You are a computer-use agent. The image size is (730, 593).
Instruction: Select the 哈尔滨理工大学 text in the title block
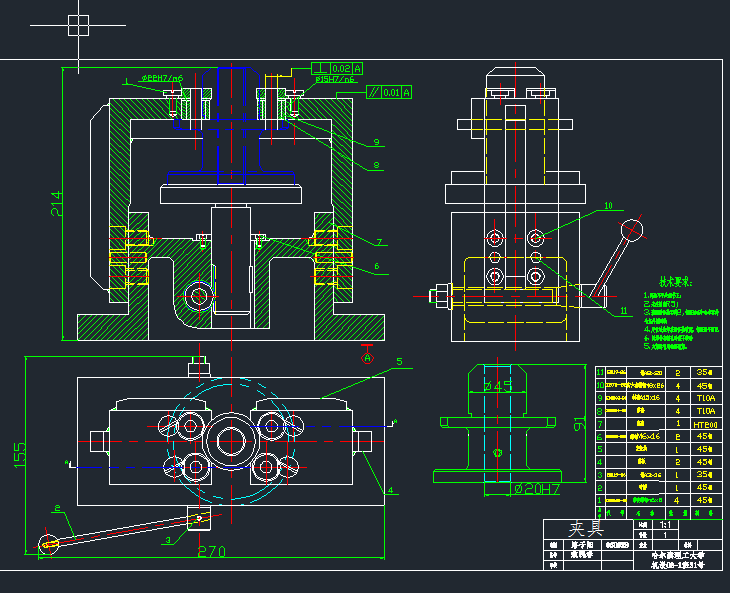coord(678,555)
